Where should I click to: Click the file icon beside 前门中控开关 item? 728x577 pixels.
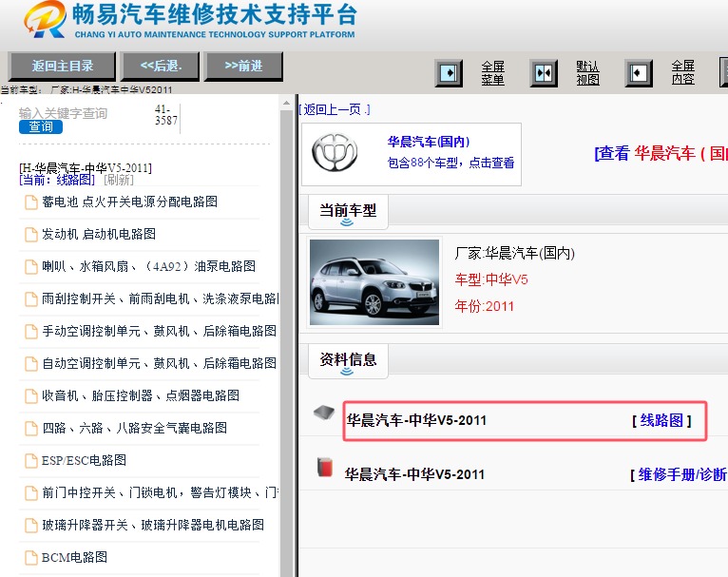31,493
